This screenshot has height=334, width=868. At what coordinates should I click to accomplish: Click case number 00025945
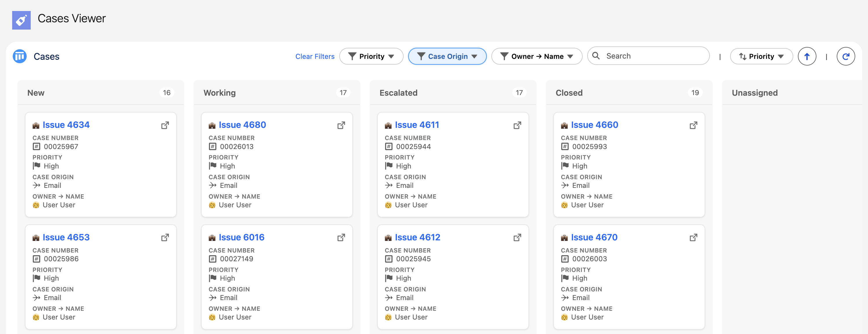tap(413, 259)
